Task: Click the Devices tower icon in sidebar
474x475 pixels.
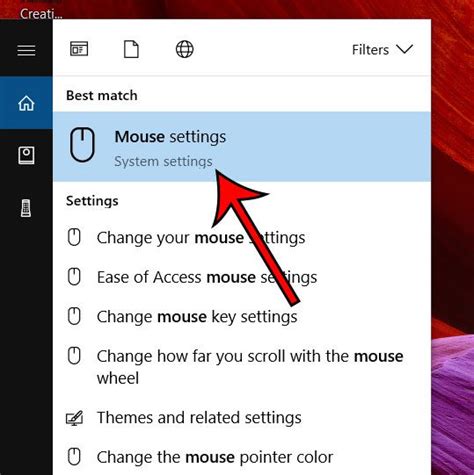Action: tap(26, 208)
